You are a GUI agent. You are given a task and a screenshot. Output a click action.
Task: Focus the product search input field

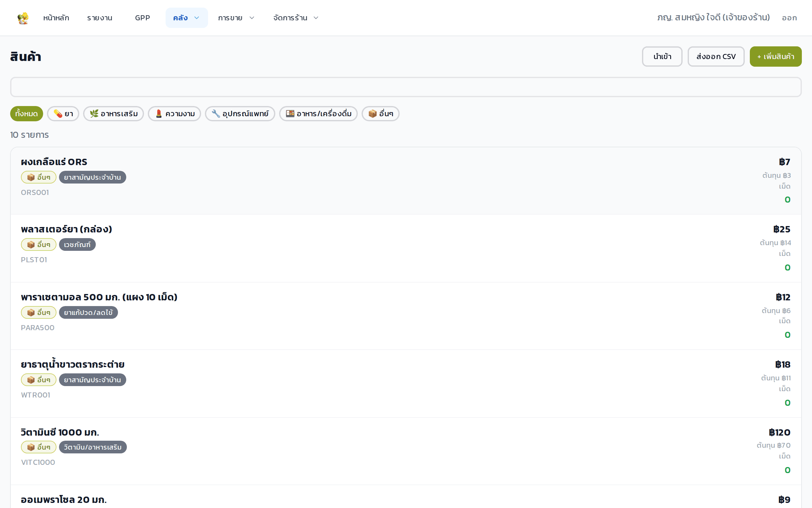point(406,87)
